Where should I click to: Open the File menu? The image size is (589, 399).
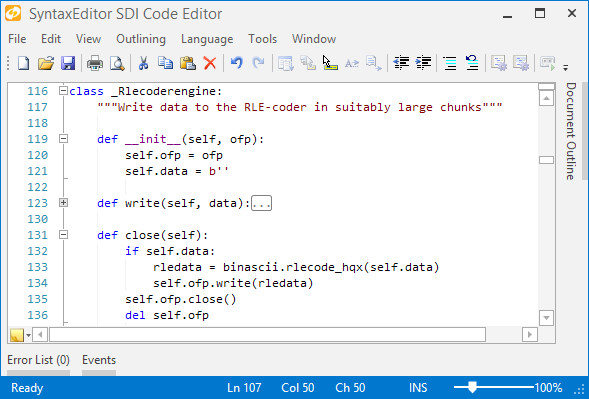pos(17,39)
